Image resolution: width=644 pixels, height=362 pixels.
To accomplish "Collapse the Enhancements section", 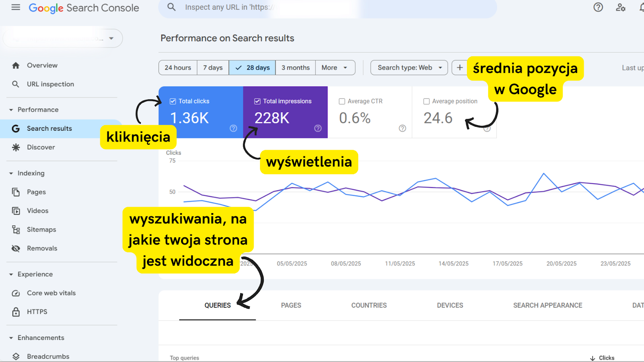I will pos(11,338).
